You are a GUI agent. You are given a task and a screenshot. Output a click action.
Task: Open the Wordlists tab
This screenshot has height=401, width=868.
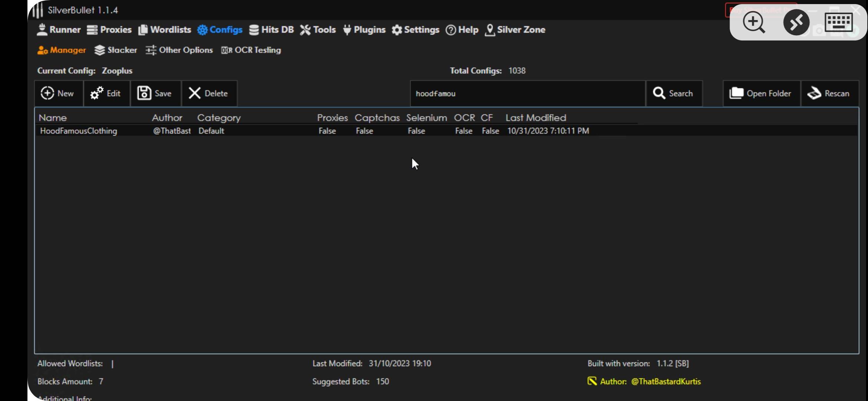click(165, 30)
